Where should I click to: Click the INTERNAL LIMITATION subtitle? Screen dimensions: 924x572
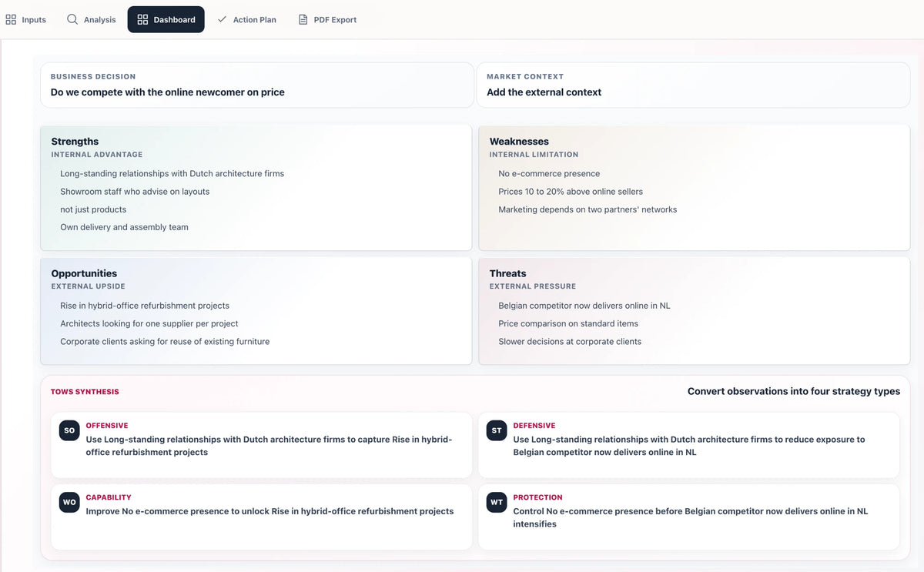pyautogui.click(x=534, y=155)
